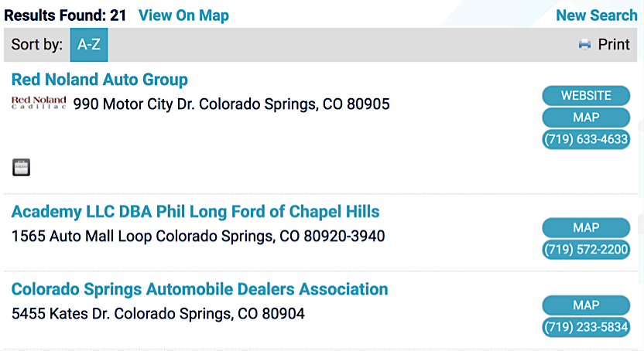This screenshot has height=351, width=644.
Task: Click the Red Noland Cadillac logo
Action: [x=39, y=104]
